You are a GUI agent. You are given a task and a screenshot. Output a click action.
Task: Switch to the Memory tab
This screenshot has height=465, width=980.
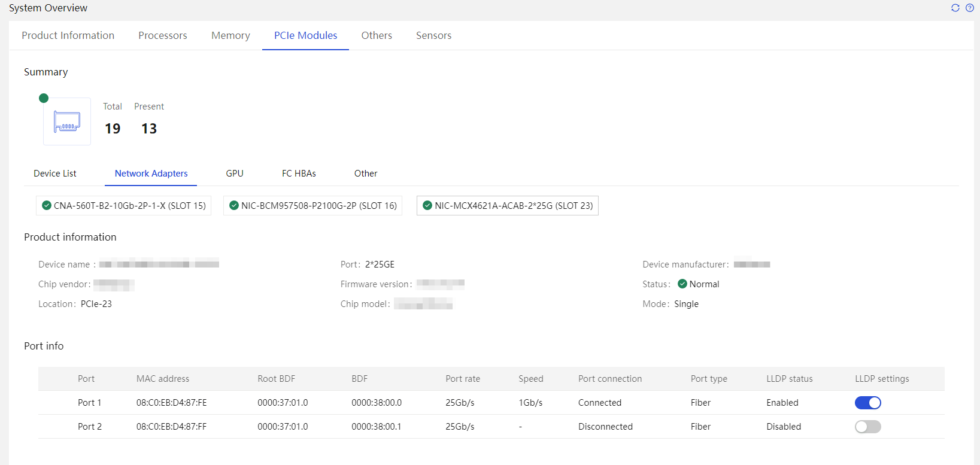pyautogui.click(x=230, y=35)
